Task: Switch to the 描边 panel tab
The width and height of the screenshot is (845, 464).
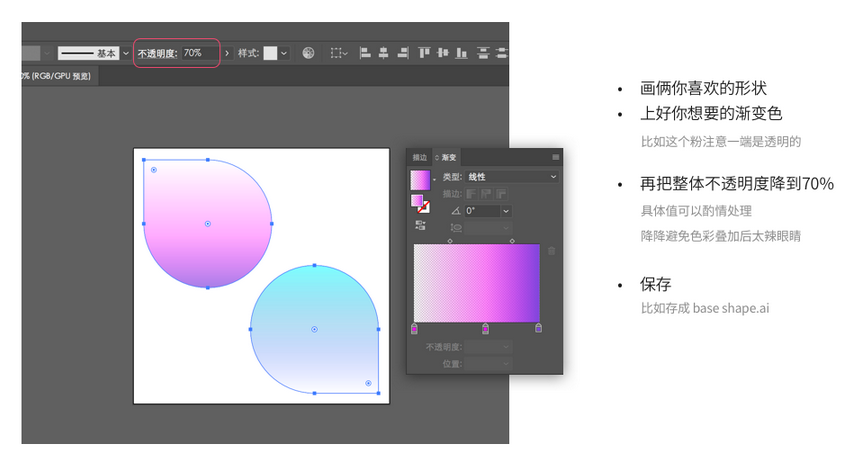Action: (x=420, y=157)
